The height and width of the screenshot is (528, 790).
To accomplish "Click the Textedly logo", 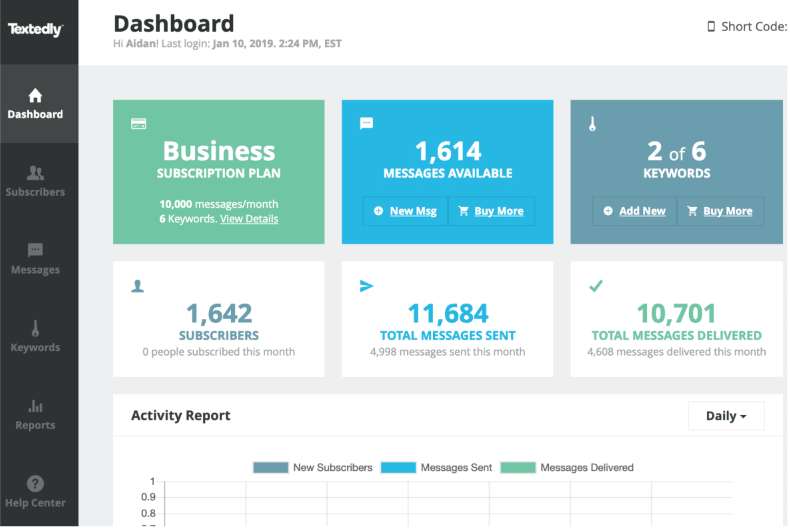I will (x=35, y=29).
